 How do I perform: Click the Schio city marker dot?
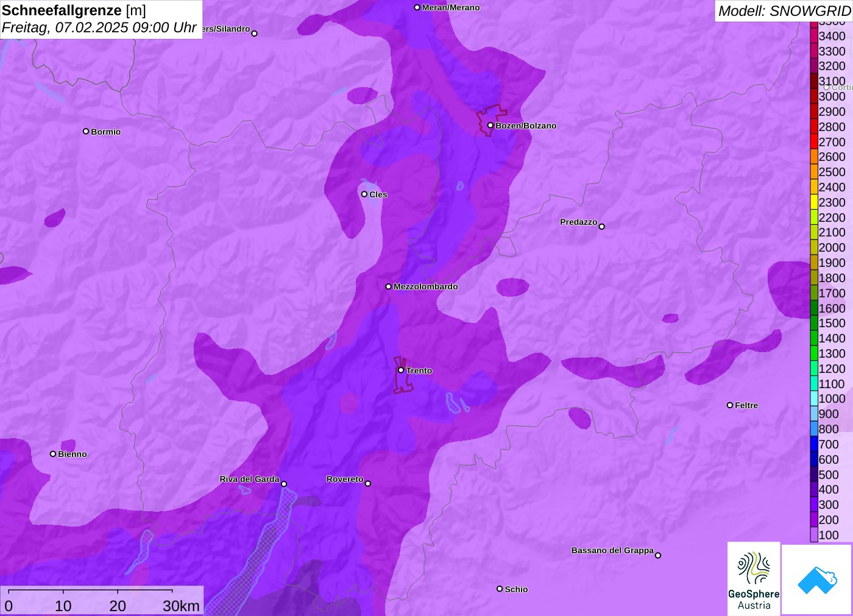(x=500, y=589)
